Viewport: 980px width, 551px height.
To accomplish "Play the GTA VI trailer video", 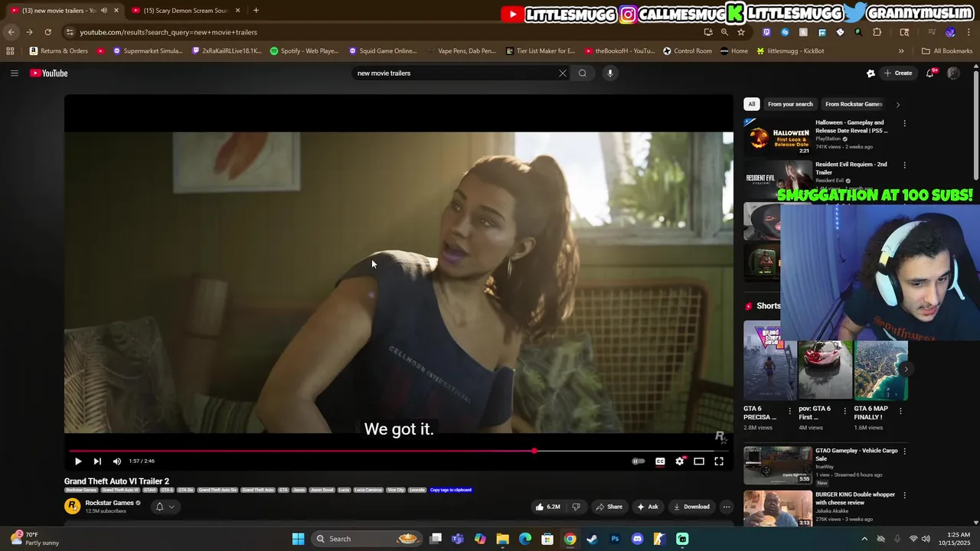I will pyautogui.click(x=78, y=461).
